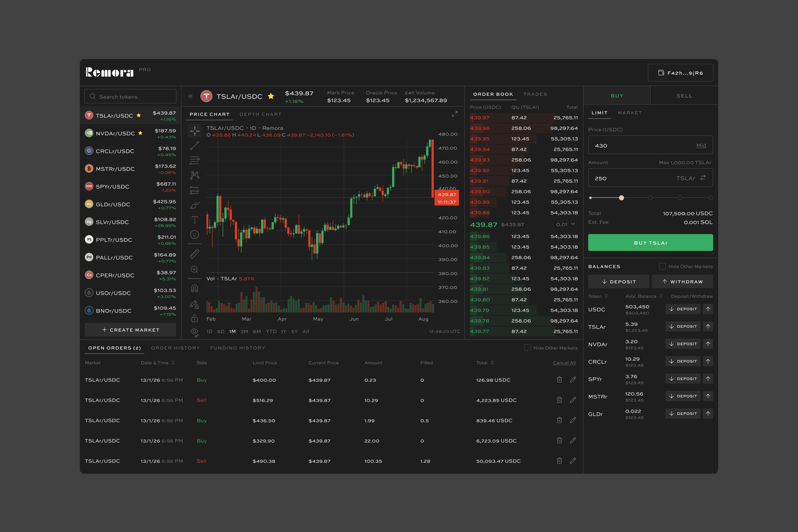Select the emoji sticker tool
This screenshot has height=532, width=798.
[194, 234]
